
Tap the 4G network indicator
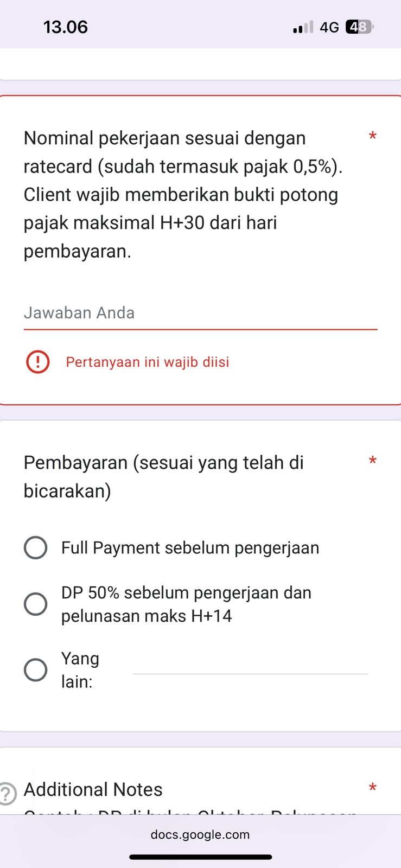pyautogui.click(x=329, y=27)
